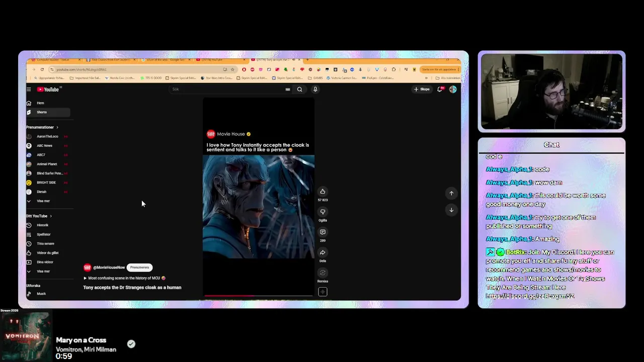
Task: Reload the page in the browser
Action: (x=42, y=69)
